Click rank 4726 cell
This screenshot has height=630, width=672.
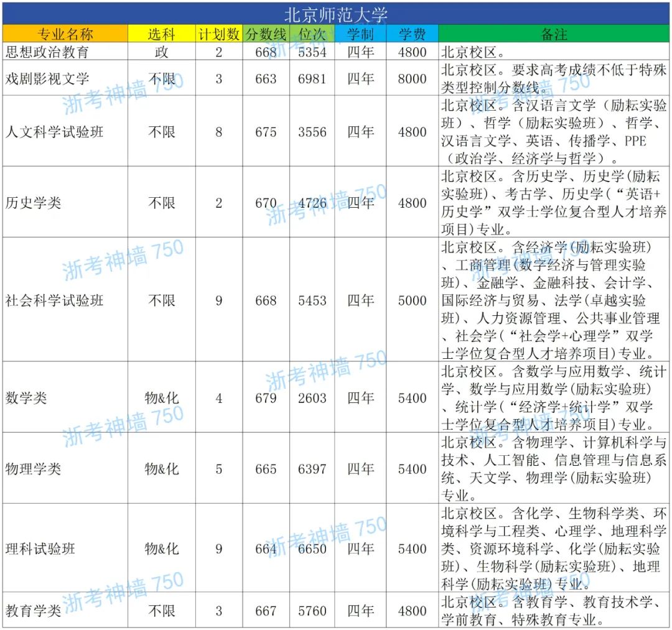click(312, 203)
